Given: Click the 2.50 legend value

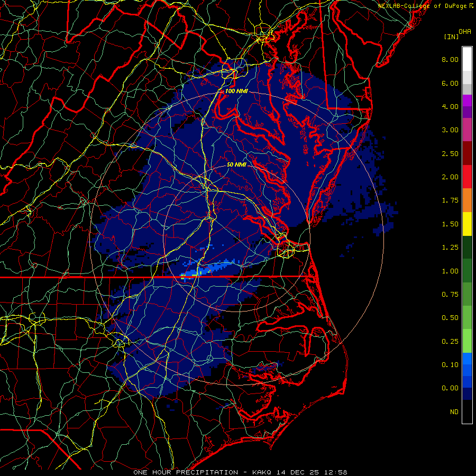Looking at the screenshot, I should pos(450,153).
